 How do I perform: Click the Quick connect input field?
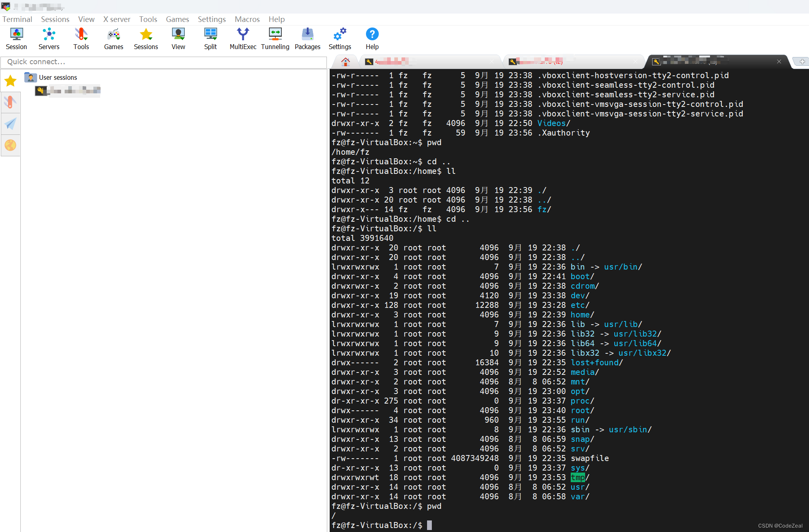coord(164,62)
